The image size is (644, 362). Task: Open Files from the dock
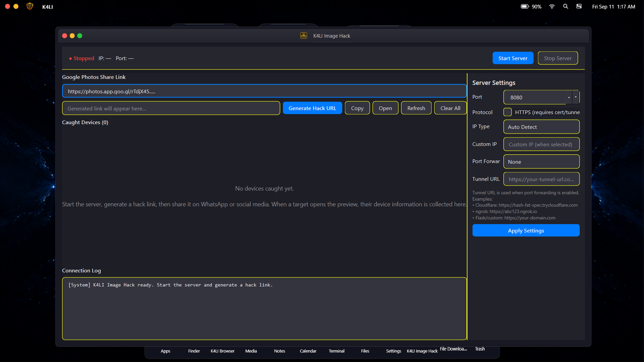click(365, 351)
